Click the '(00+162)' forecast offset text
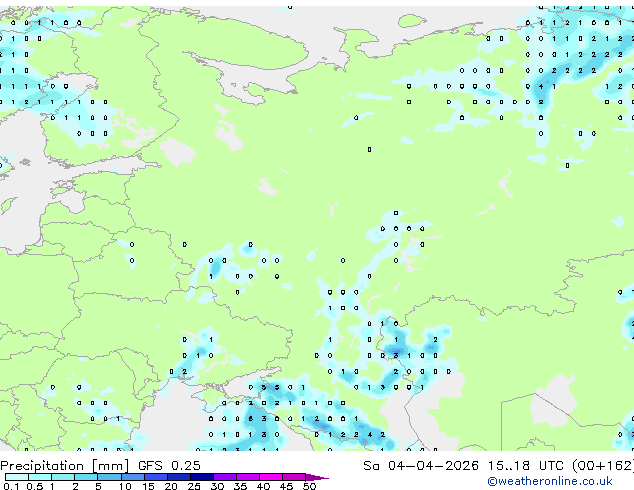This screenshot has width=634, height=490. pos(603,466)
